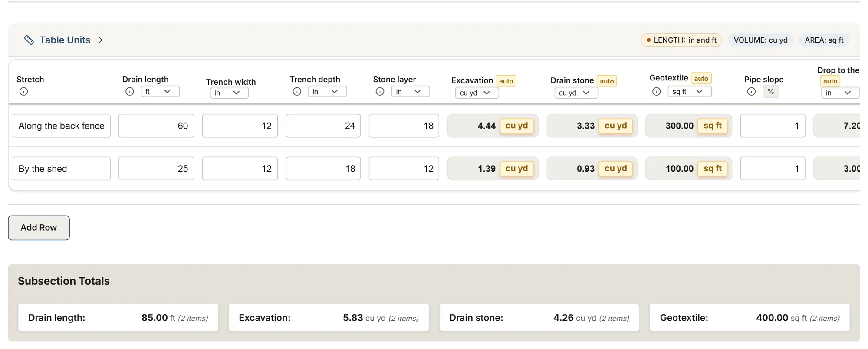
Task: Open the Drop column unit dropdown
Action: click(840, 93)
